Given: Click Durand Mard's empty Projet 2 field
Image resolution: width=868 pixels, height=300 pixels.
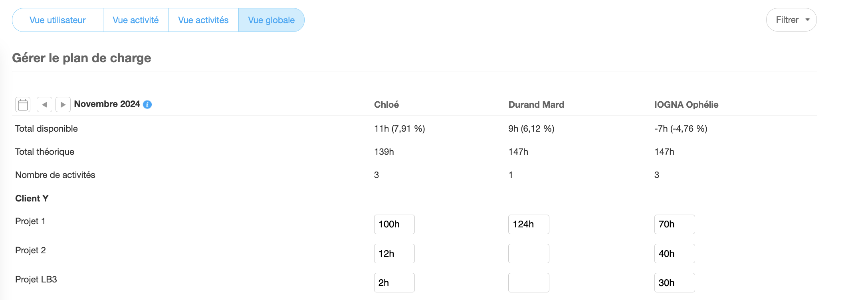Looking at the screenshot, I should [529, 254].
